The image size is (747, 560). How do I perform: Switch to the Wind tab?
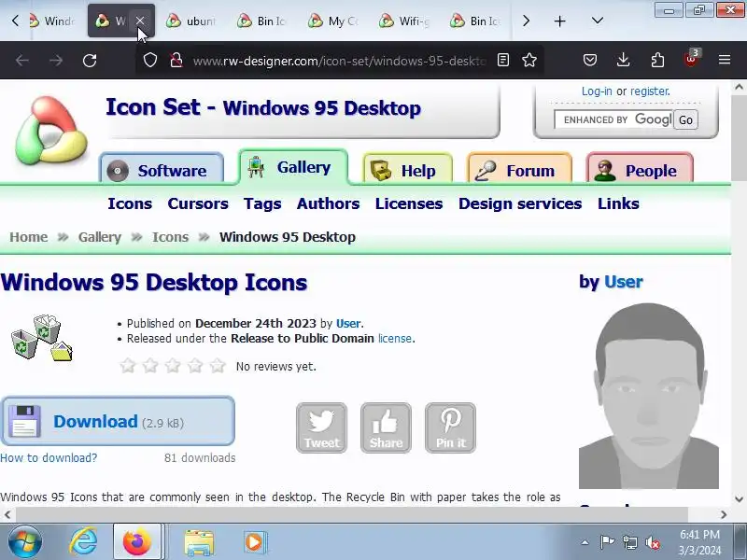point(53,21)
